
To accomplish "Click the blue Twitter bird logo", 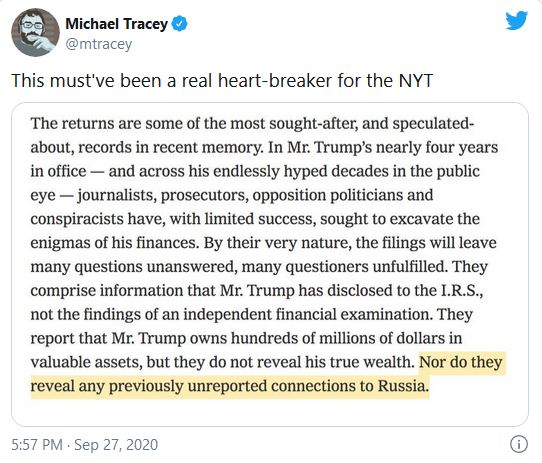I will [516, 21].
